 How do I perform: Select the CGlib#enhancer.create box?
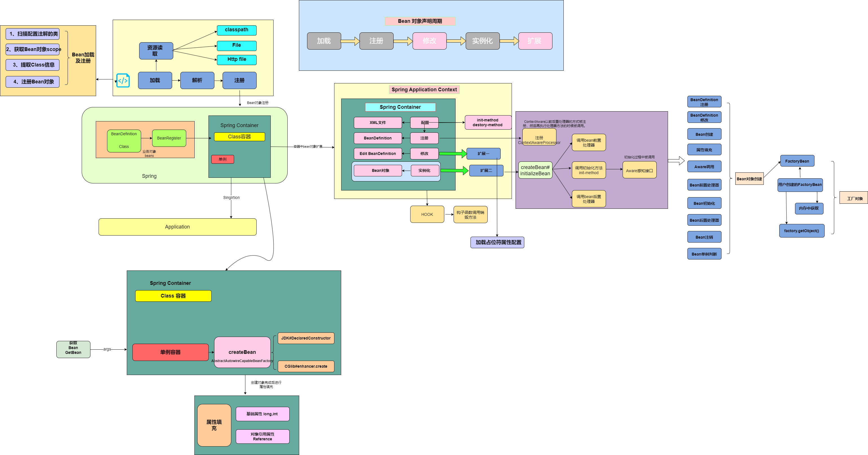point(306,366)
